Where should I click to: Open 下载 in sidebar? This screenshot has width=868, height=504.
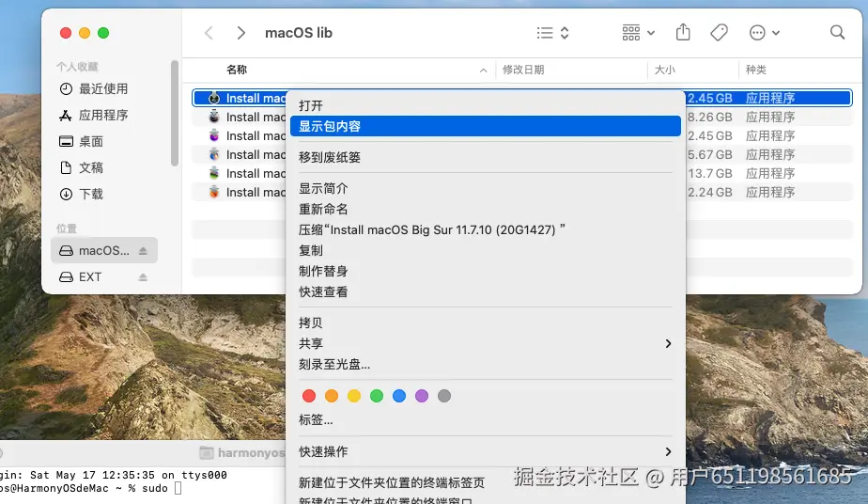[x=82, y=194]
